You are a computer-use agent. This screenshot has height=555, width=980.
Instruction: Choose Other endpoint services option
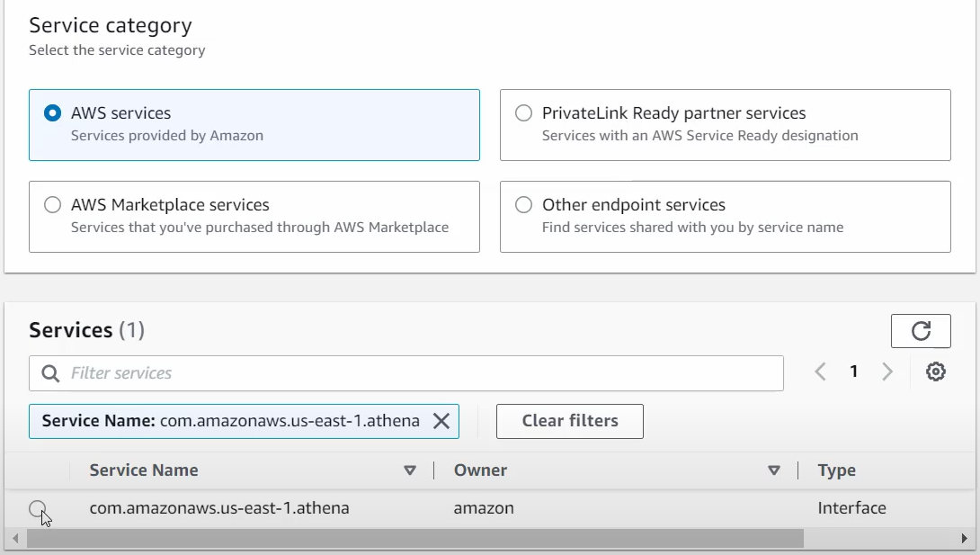(523, 205)
